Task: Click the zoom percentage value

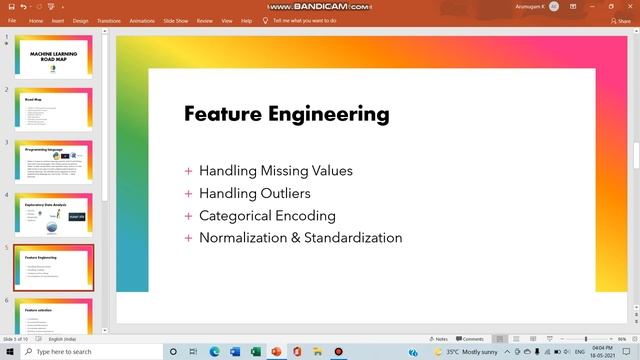Action: [x=622, y=339]
